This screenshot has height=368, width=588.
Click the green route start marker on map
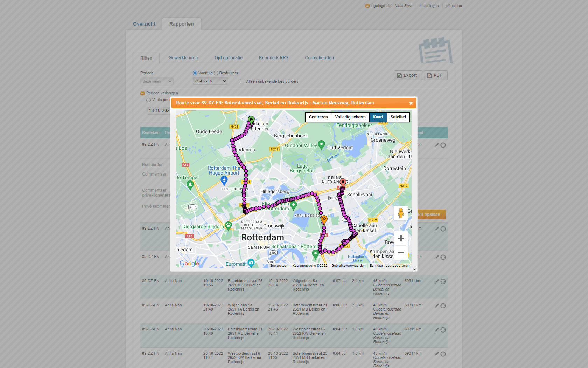[x=251, y=120]
